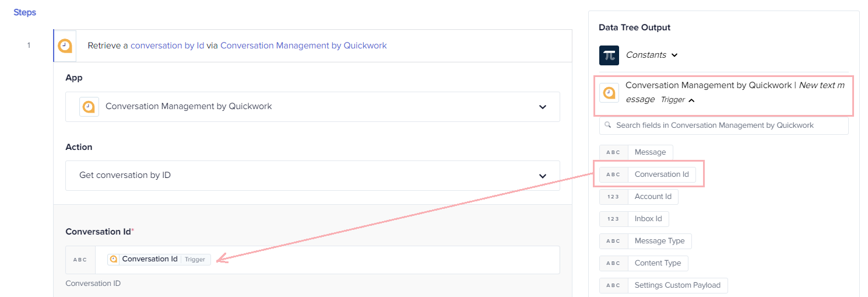The image size is (868, 297).
Task: Click the ABC type badge beside Message
Action: pos(613,152)
